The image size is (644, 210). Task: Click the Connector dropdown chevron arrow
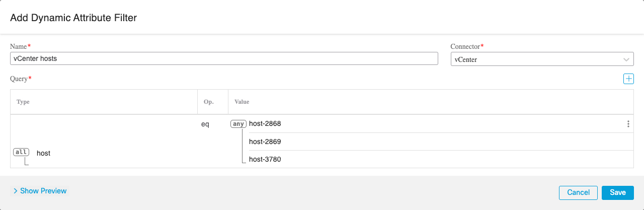[x=626, y=59]
